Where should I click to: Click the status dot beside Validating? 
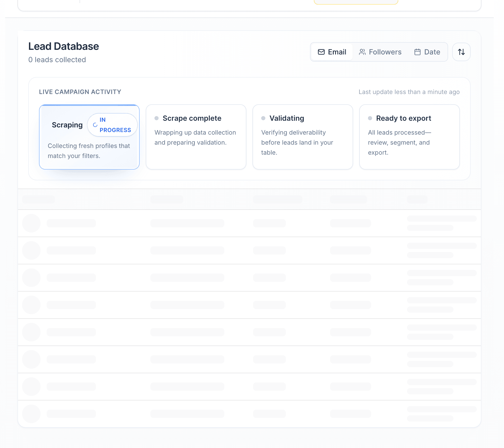coord(263,118)
